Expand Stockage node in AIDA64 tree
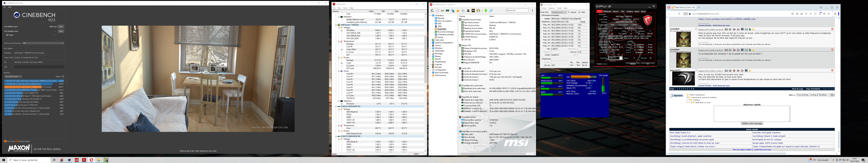This screenshot has width=868, height=163. pyautogui.click(x=430, y=54)
